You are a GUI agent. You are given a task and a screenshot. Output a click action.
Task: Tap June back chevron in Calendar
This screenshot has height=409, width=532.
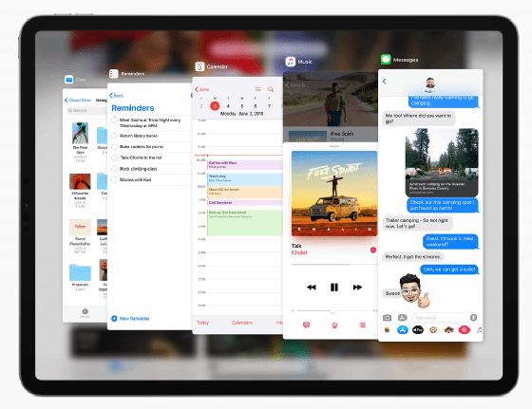(x=201, y=89)
